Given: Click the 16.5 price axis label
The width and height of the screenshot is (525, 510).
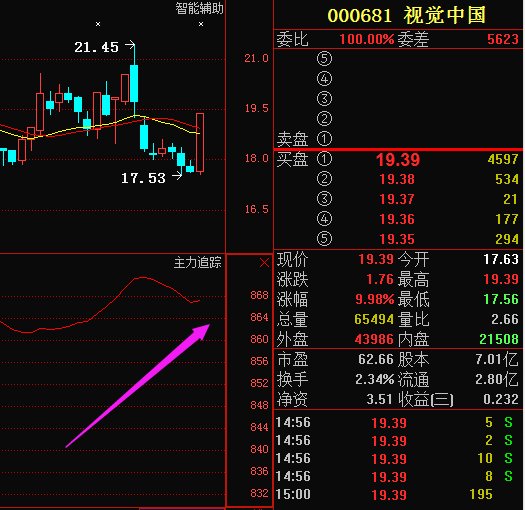Looking at the screenshot, I should pos(256,209).
